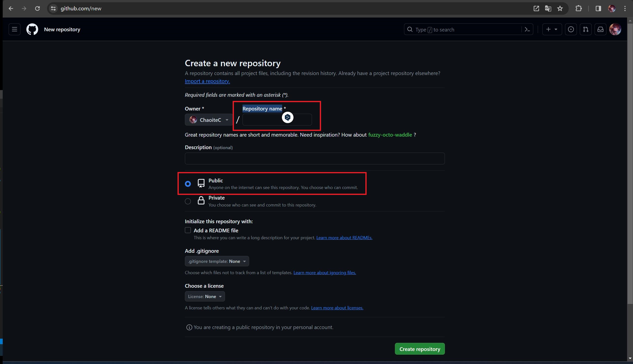Click the search bar to type query
633x364 pixels.
coord(468,29)
